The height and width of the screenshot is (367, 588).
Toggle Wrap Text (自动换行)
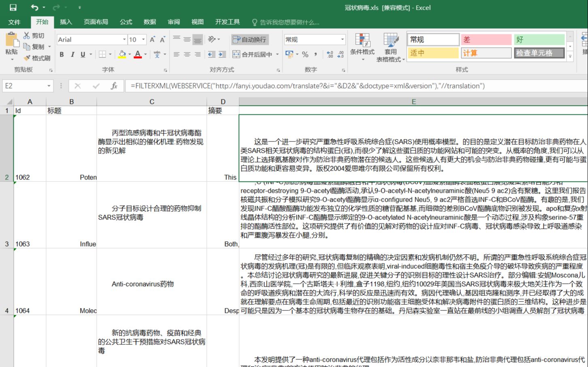tap(250, 39)
